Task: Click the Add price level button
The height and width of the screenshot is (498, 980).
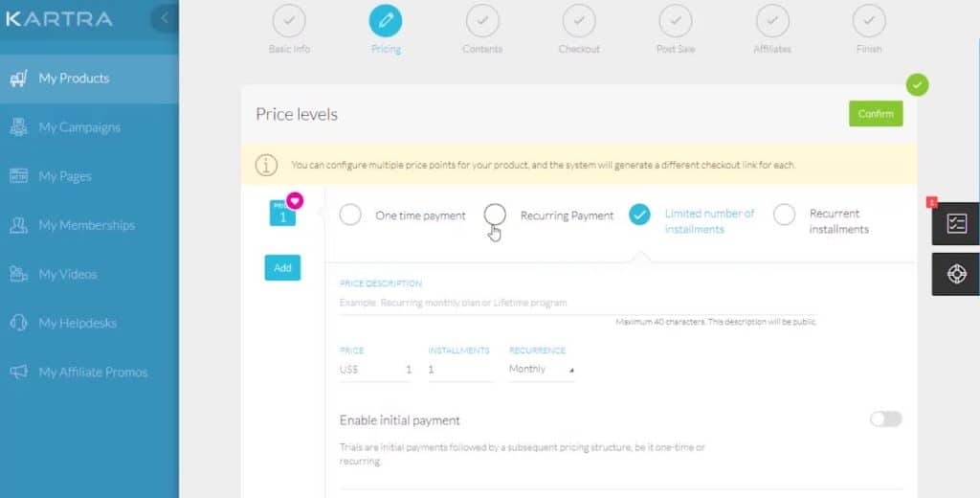Action: pyautogui.click(x=282, y=268)
